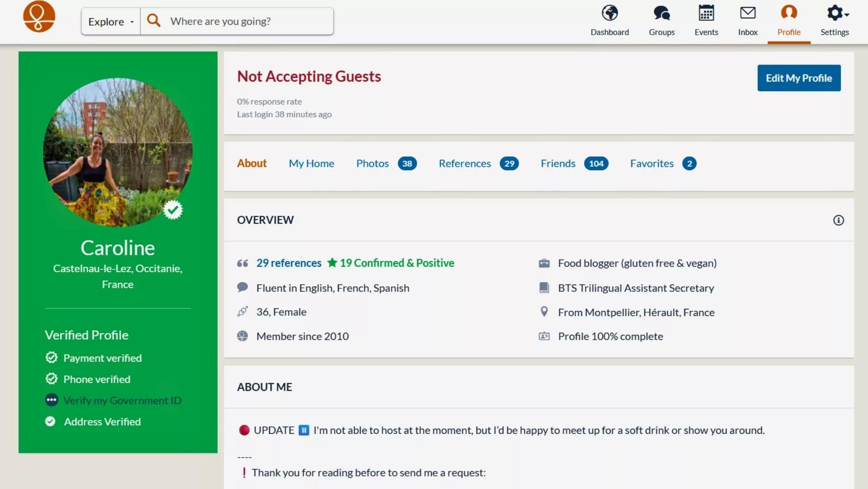Open the Inbox envelope icon
The image size is (868, 489).
point(747,13)
